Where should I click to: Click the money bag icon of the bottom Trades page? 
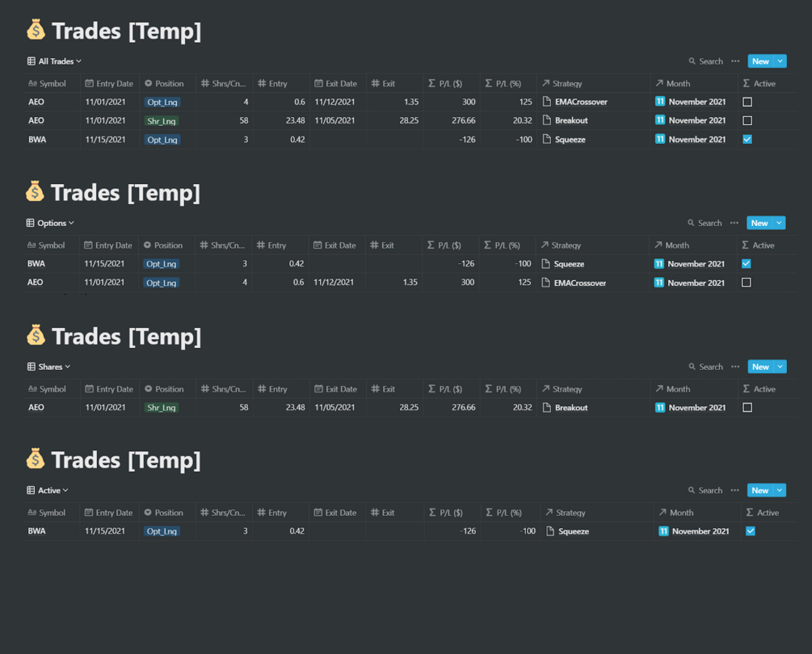click(x=36, y=459)
